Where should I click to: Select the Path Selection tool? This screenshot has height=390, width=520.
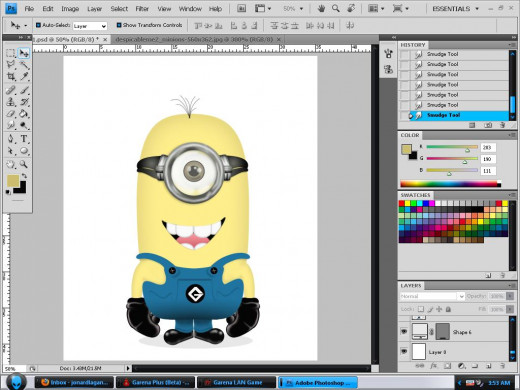(x=10, y=151)
